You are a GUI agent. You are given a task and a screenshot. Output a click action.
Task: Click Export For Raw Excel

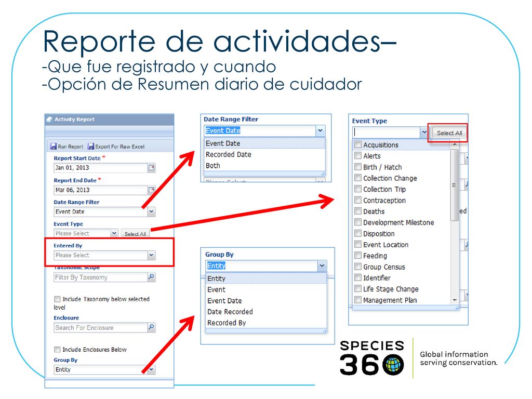tap(116, 147)
